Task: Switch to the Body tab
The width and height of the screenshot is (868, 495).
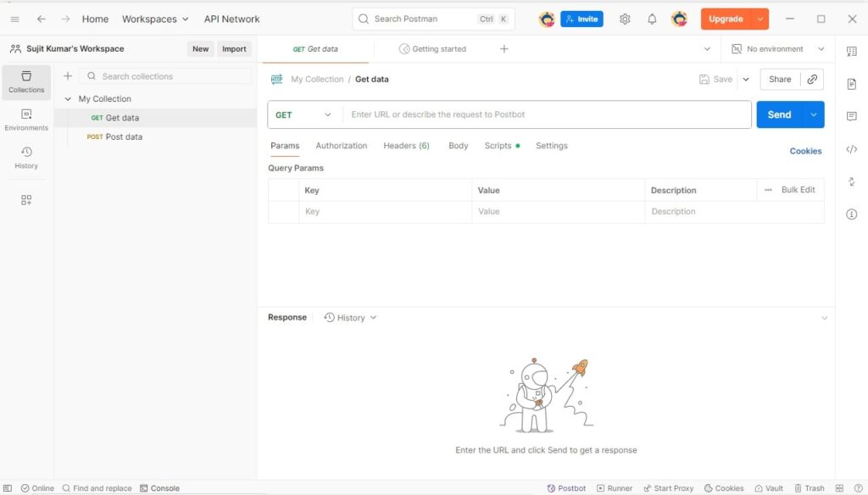Action: (x=458, y=146)
